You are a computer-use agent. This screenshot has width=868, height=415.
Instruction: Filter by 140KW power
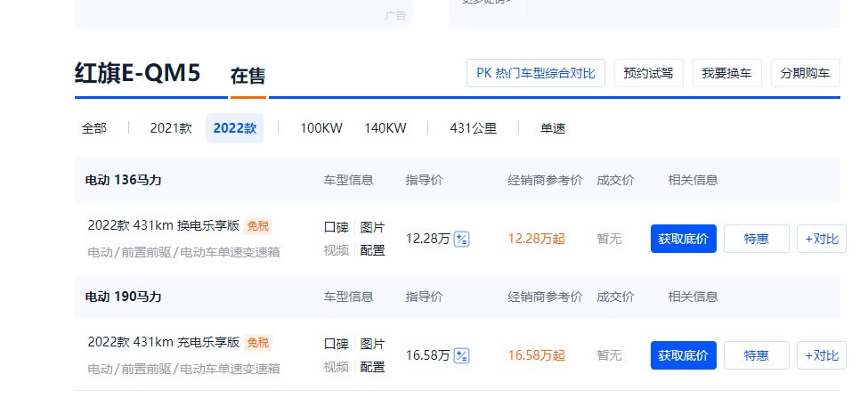[385, 128]
